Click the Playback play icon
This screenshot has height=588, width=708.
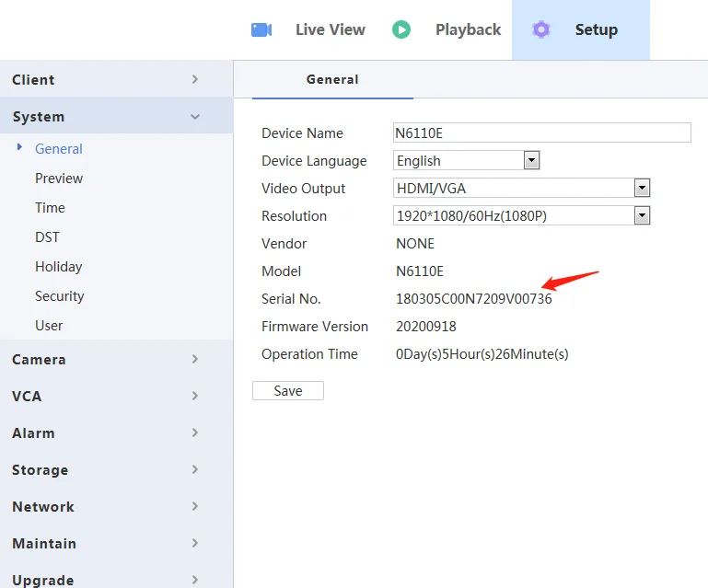click(x=401, y=29)
